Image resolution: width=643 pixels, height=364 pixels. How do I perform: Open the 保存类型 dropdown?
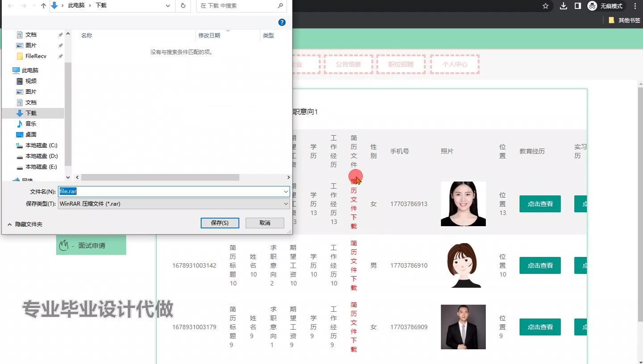coord(174,203)
